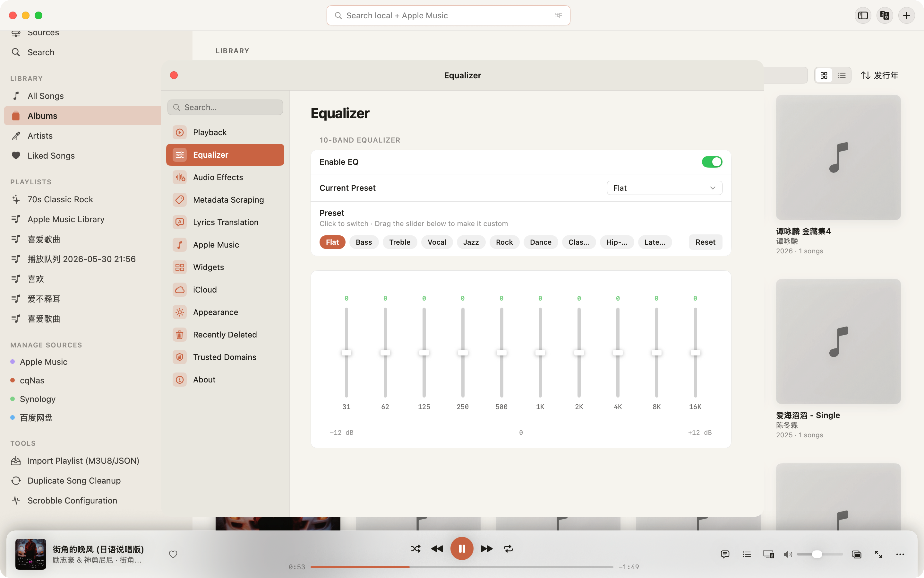Screen dimensions: 924x578
Task: Open Trusted Domains settings
Action: pos(225,357)
